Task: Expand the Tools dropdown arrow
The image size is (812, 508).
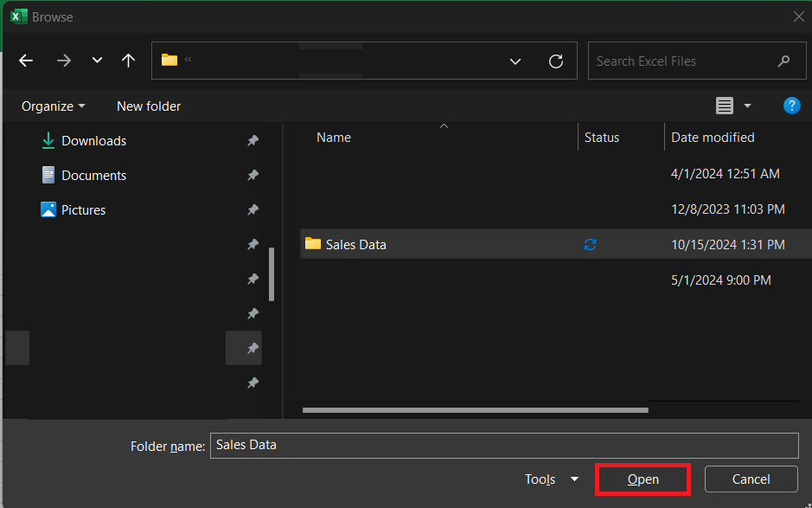Action: point(574,479)
